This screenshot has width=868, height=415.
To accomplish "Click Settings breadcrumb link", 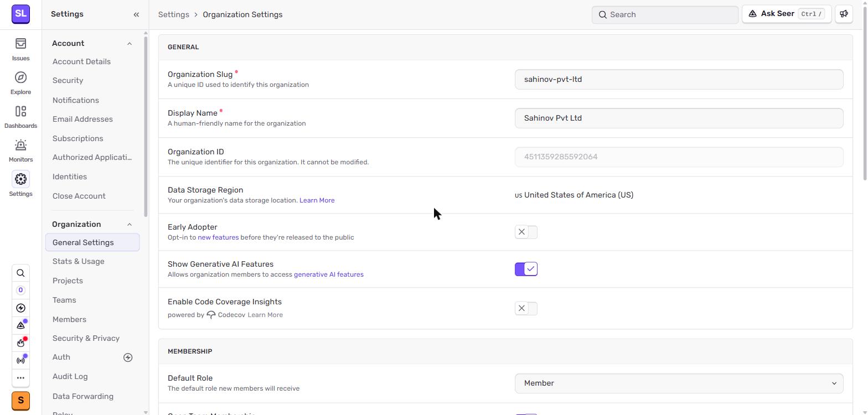I will click(x=174, y=14).
